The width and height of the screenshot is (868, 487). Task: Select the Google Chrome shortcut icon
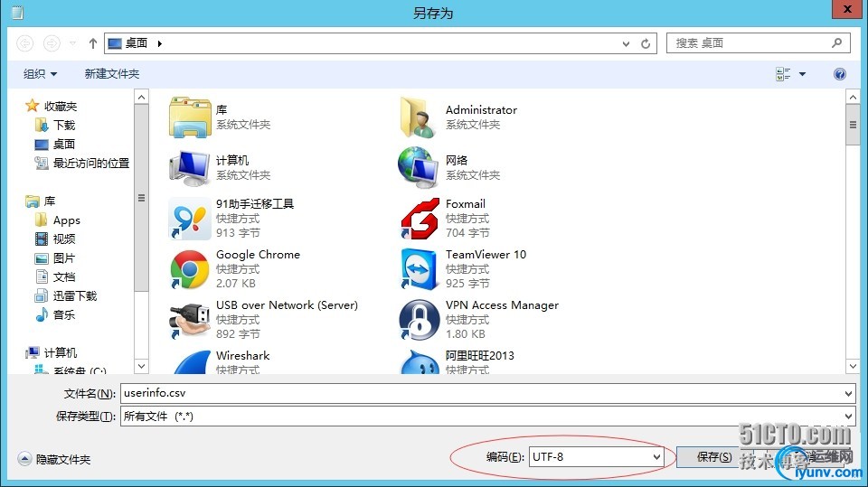190,269
